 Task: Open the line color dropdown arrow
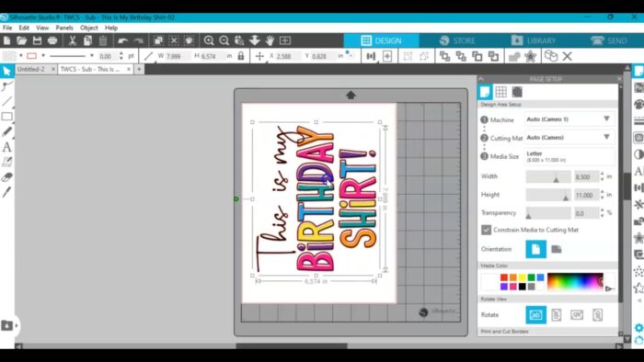point(43,56)
